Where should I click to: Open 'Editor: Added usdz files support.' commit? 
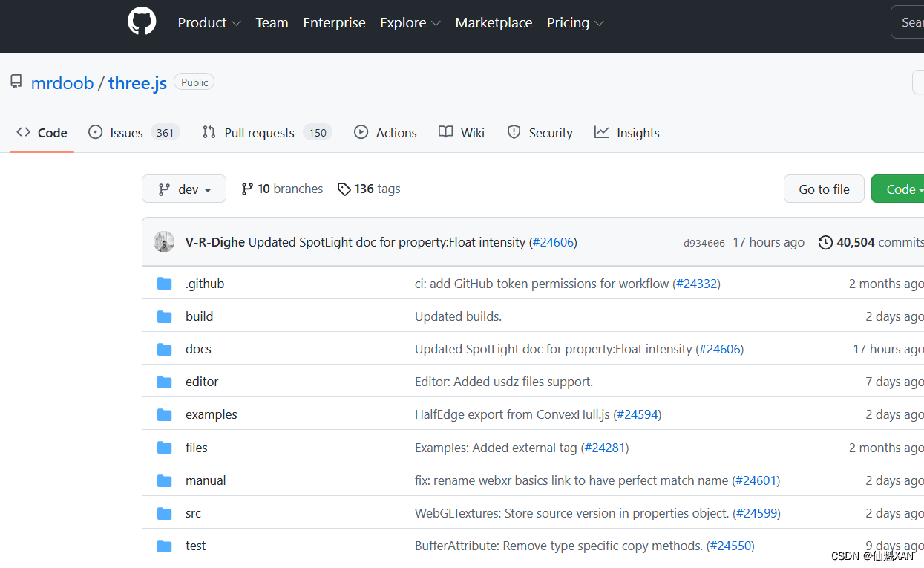tap(504, 382)
